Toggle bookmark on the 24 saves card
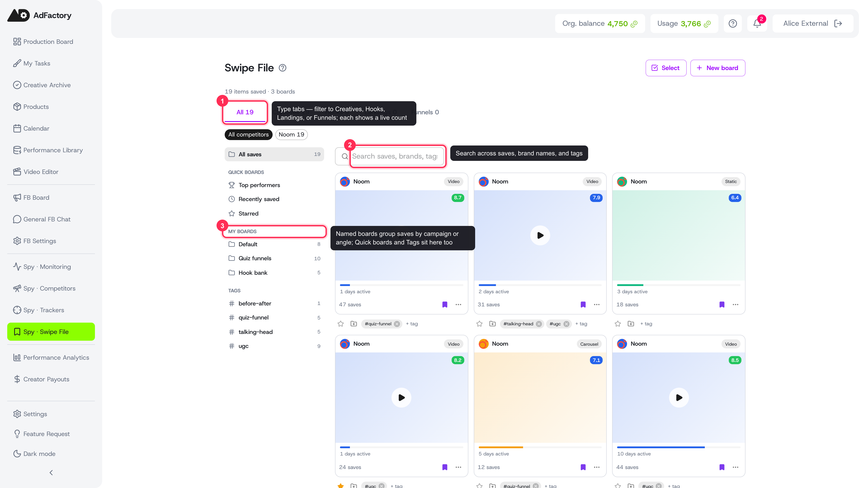The height and width of the screenshot is (488, 868). coord(445,467)
